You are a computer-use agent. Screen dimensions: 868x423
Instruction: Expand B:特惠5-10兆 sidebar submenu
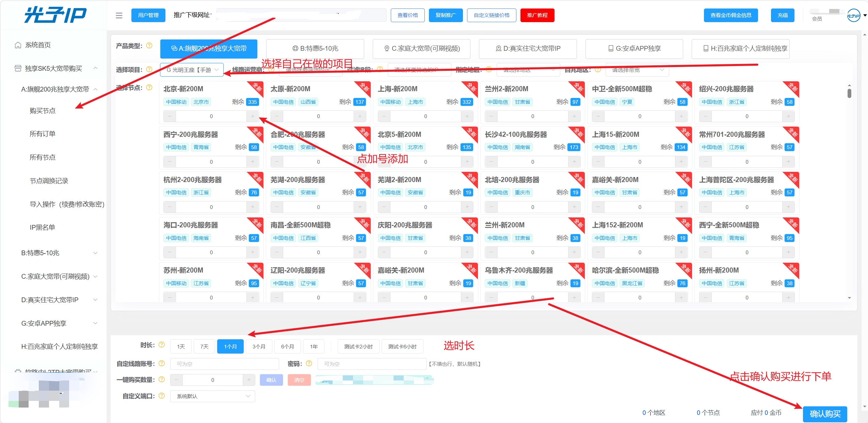[x=96, y=253]
